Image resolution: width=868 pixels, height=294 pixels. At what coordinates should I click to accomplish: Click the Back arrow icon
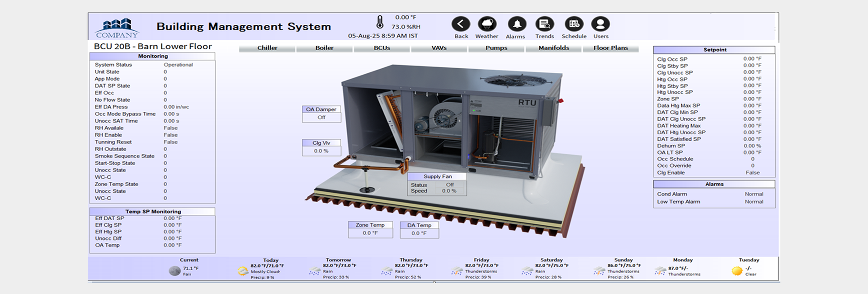point(461,24)
